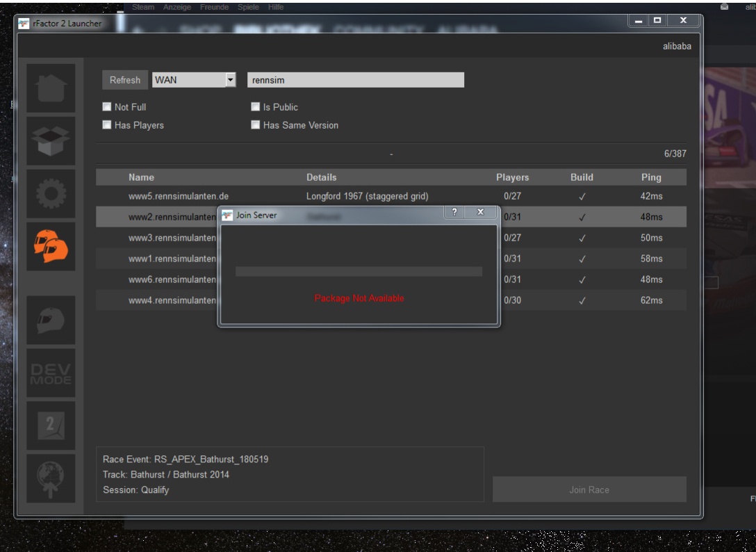Click the help button in Join Server dialog
The width and height of the screenshot is (756, 552).
click(454, 213)
